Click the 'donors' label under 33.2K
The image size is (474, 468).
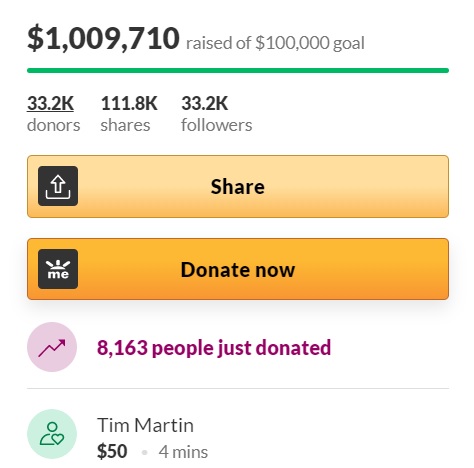click(x=54, y=125)
